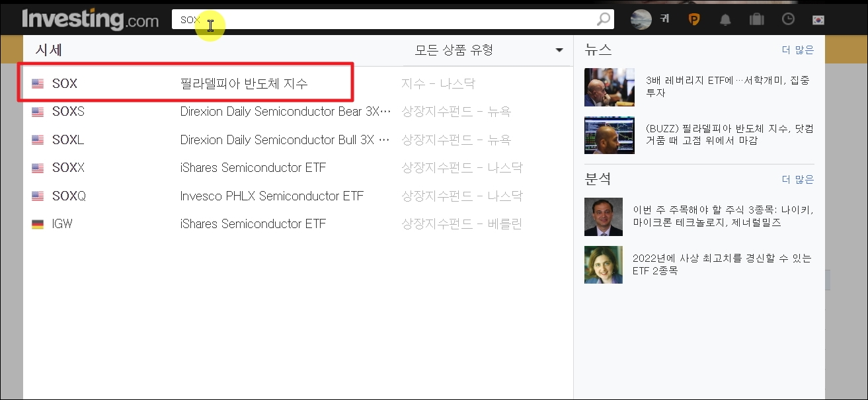The height and width of the screenshot is (400, 868).
Task: Open the notifications bell
Action: [725, 19]
